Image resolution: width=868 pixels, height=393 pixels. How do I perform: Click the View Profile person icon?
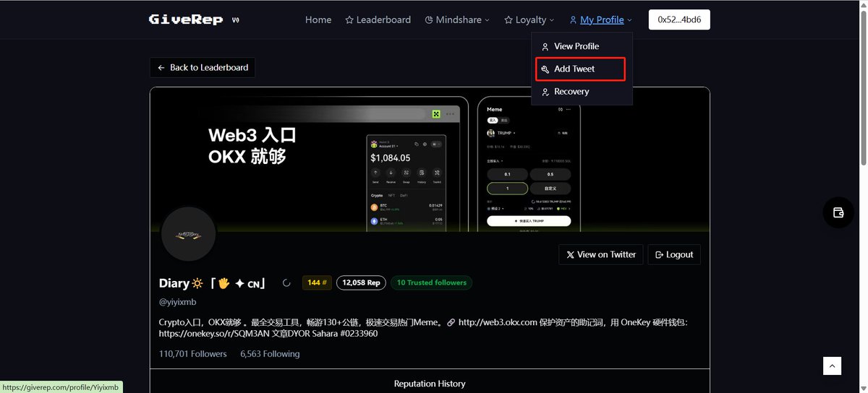coord(545,46)
